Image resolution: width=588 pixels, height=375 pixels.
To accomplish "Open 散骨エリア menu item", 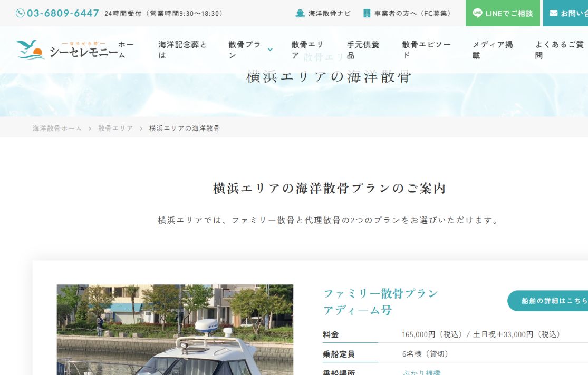I will coord(307,50).
